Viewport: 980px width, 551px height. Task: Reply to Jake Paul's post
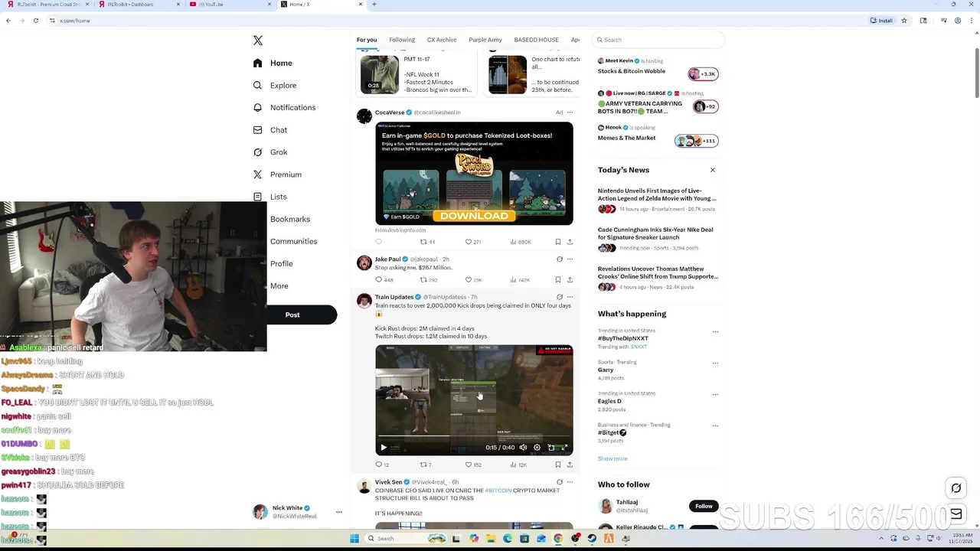click(x=378, y=280)
